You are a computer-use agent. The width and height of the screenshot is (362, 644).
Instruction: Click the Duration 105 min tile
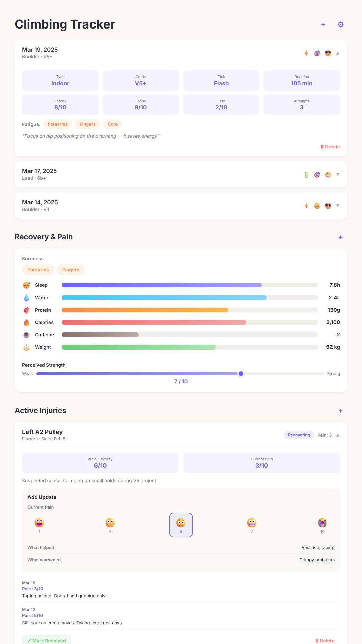302,80
